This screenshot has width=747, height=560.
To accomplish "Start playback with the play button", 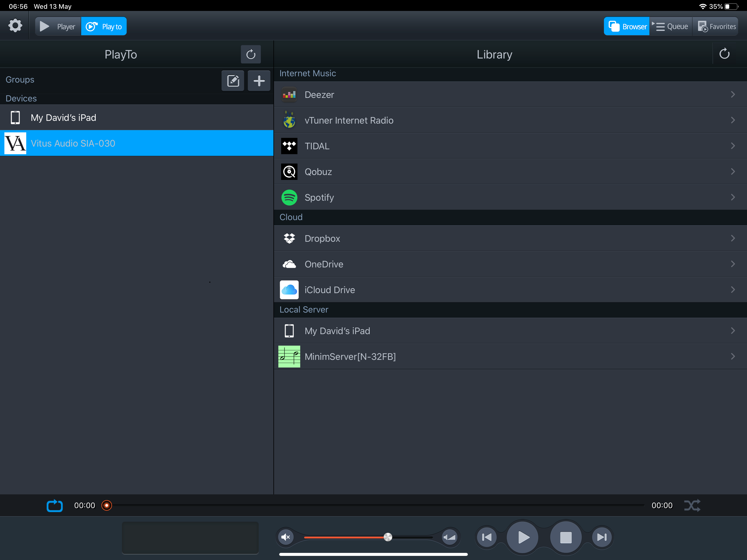I will tap(523, 537).
